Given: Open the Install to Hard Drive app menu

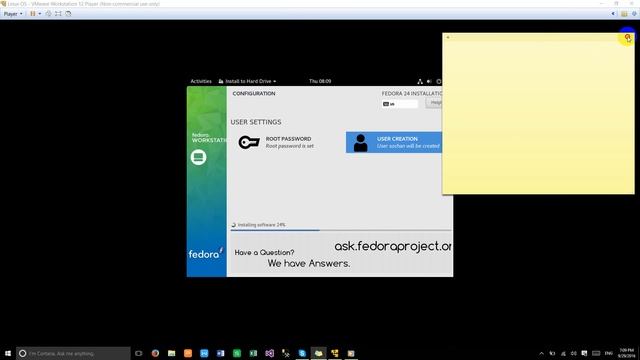Looking at the screenshot, I should pos(247,81).
